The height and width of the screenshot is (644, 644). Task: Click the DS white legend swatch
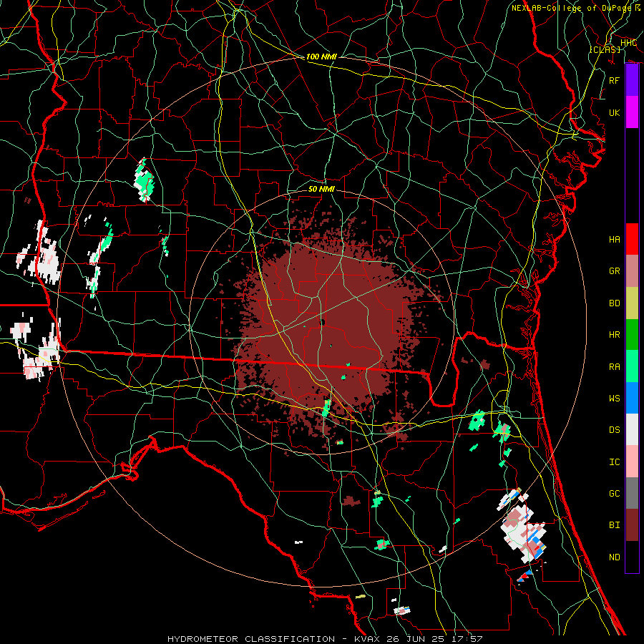[632, 429]
